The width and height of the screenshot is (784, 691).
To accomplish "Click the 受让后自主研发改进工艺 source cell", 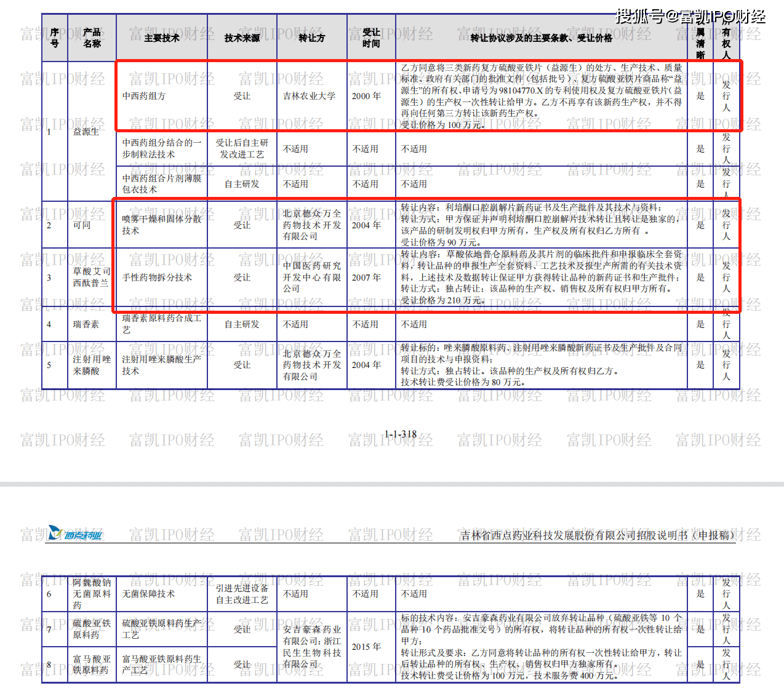I will tap(242, 148).
